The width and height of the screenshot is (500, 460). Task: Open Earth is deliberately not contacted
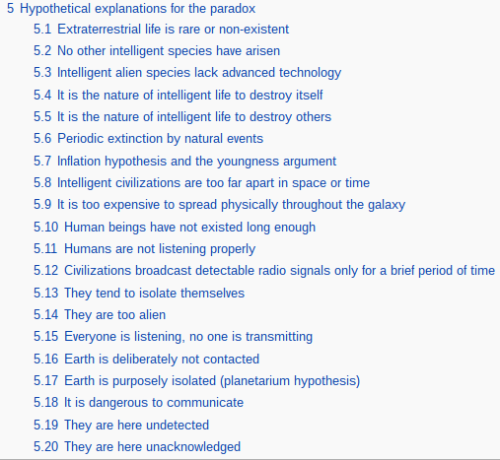click(x=146, y=359)
